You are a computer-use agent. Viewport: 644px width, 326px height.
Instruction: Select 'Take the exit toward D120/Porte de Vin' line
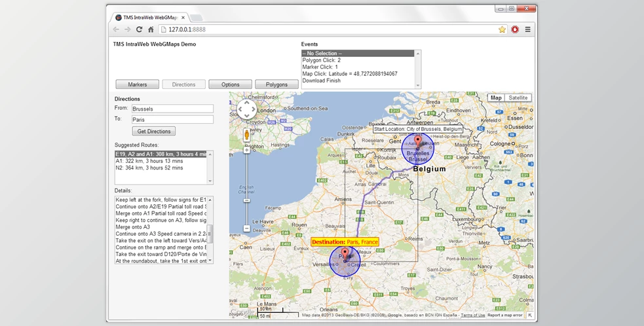pyautogui.click(x=161, y=254)
